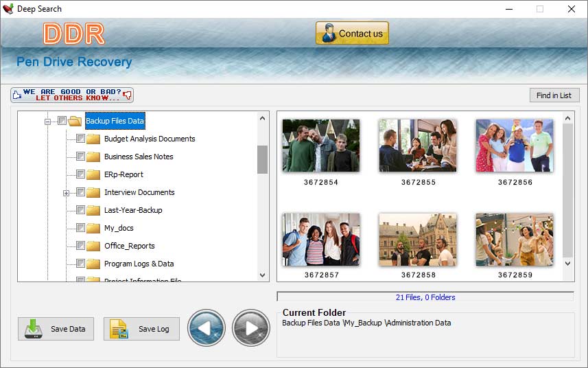Image resolution: width=588 pixels, height=368 pixels.
Task: Click the Program Logs & Data folder icon
Action: pyautogui.click(x=93, y=264)
